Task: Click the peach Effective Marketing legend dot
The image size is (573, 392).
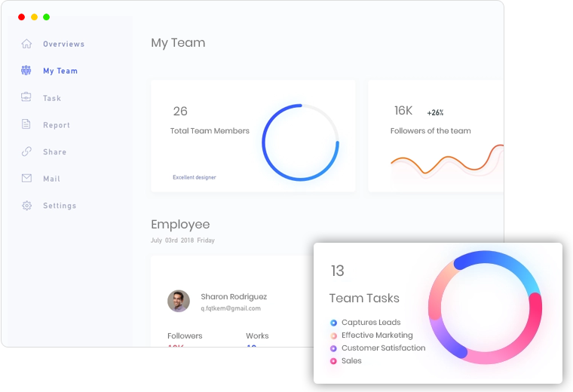Action: coord(333,335)
